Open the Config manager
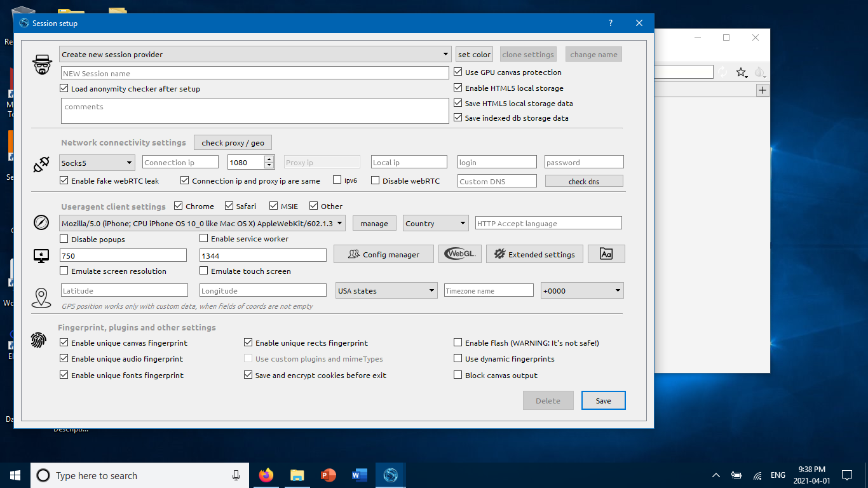The image size is (868, 488). (x=383, y=254)
